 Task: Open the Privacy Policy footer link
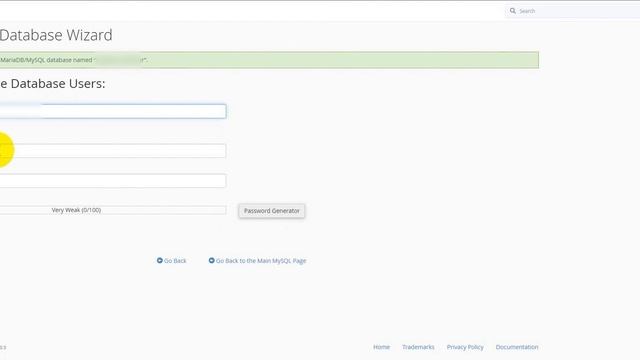coord(465,347)
